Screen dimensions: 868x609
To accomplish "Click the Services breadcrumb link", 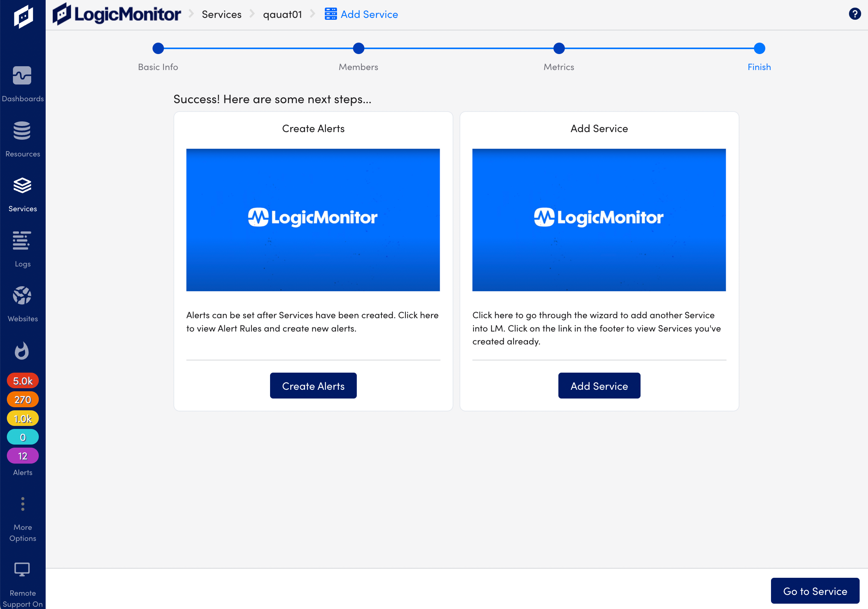I will click(x=222, y=14).
